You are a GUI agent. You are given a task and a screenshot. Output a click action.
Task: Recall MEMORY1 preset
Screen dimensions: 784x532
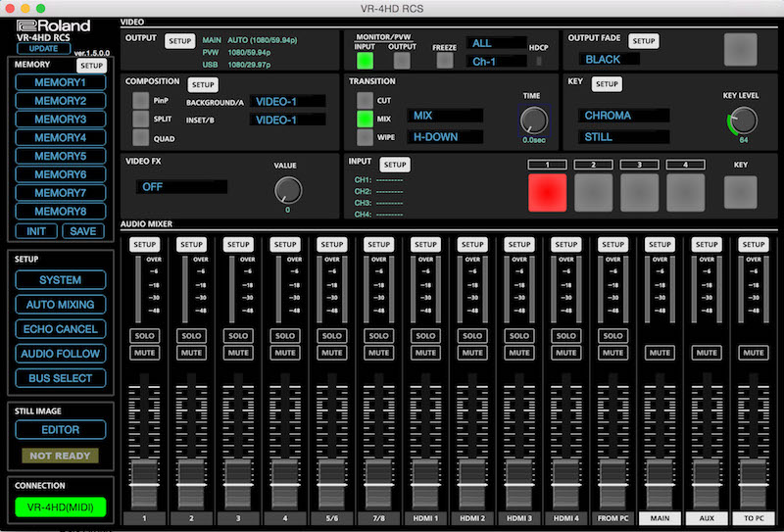(x=61, y=82)
